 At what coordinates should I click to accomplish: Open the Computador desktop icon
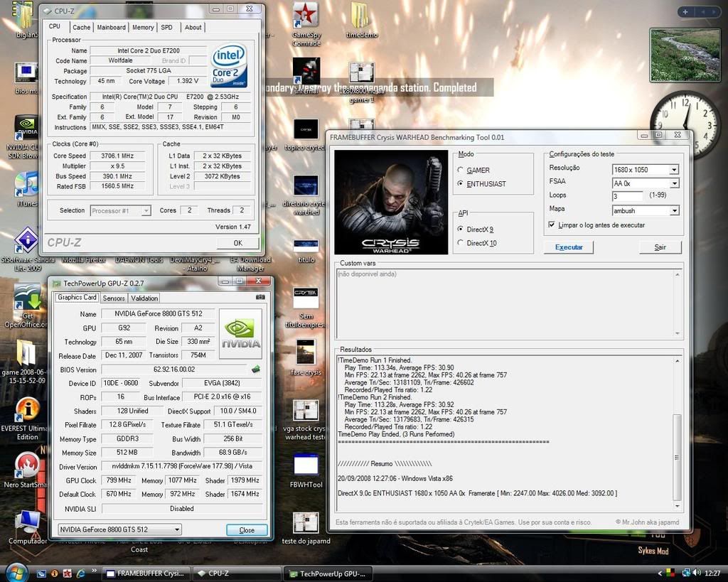click(27, 522)
